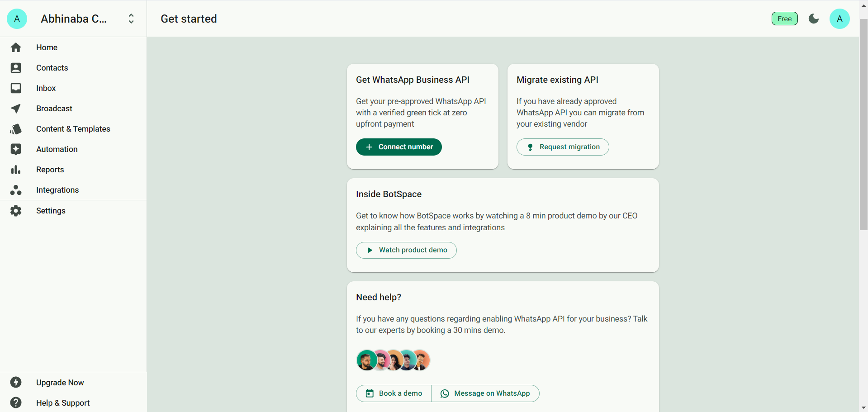
Task: Click the scrollbar down arrow
Action: click(863, 408)
